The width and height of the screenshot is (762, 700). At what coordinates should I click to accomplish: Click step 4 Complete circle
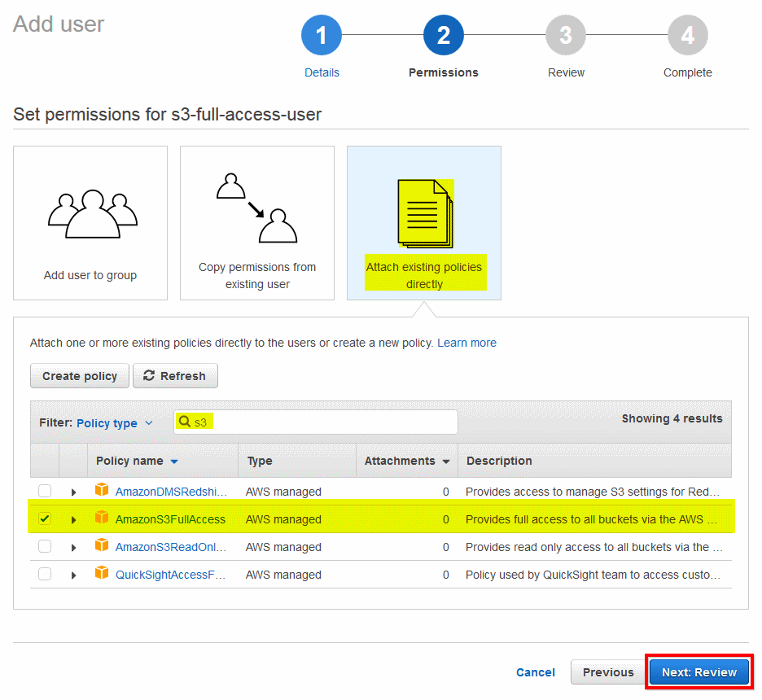point(688,35)
